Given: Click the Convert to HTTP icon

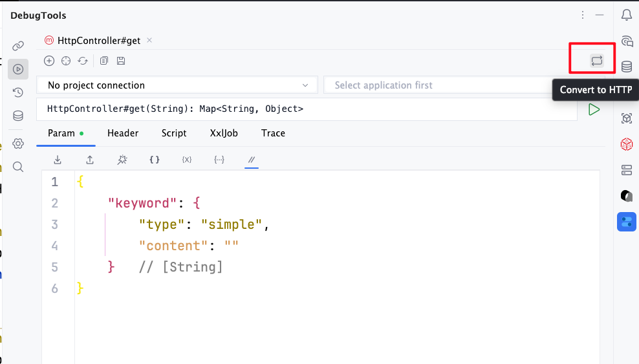Looking at the screenshot, I should tap(596, 61).
